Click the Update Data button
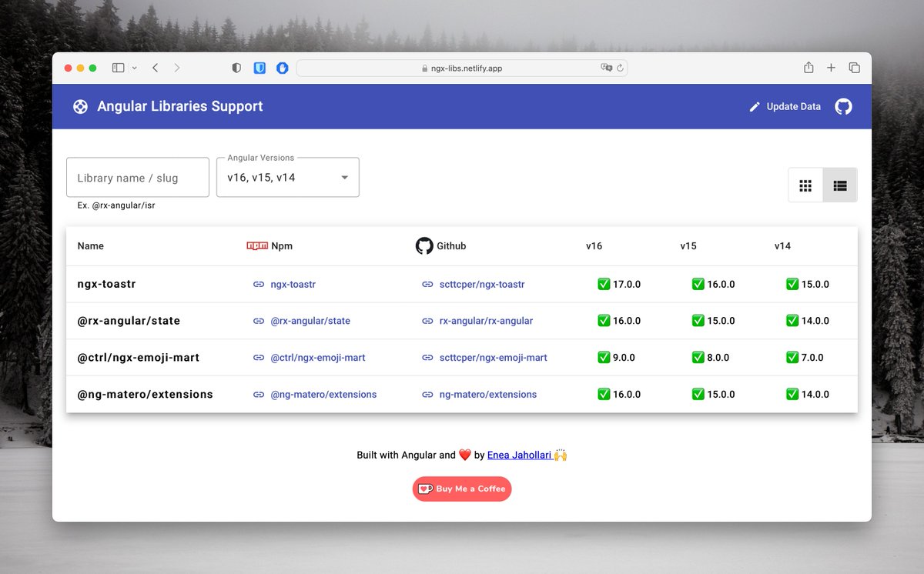Image resolution: width=924 pixels, height=574 pixels. (x=785, y=107)
